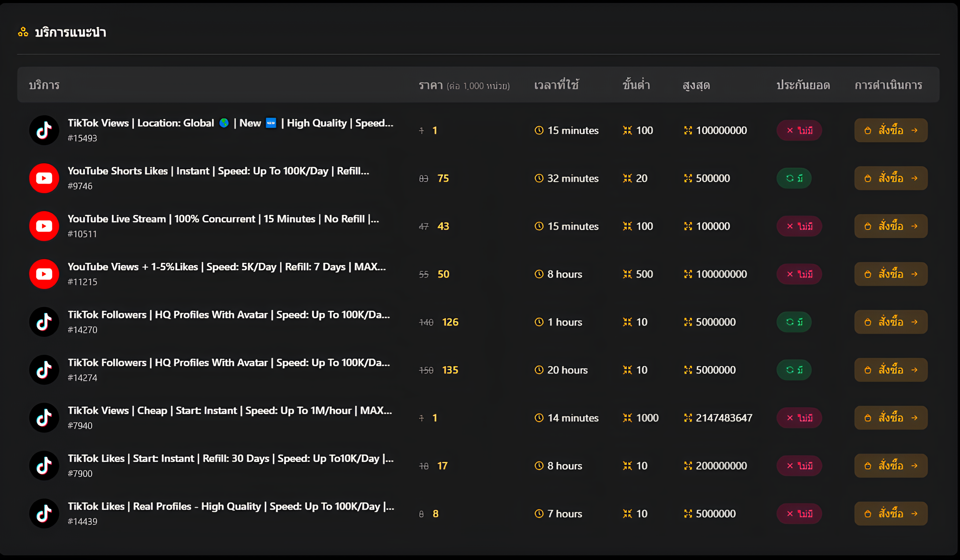Open YouTube Shorts Likes Instant service title
This screenshot has width=960, height=560.
[218, 171]
